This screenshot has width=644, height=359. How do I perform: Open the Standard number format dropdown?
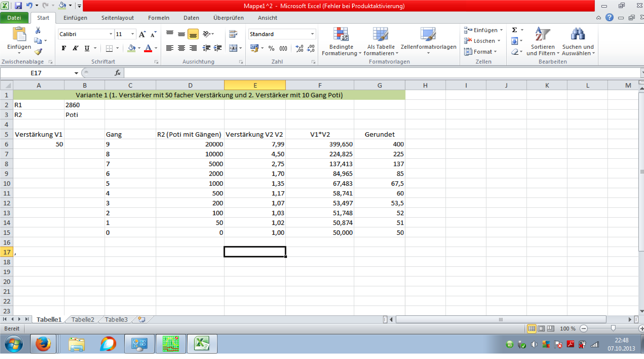tap(312, 34)
